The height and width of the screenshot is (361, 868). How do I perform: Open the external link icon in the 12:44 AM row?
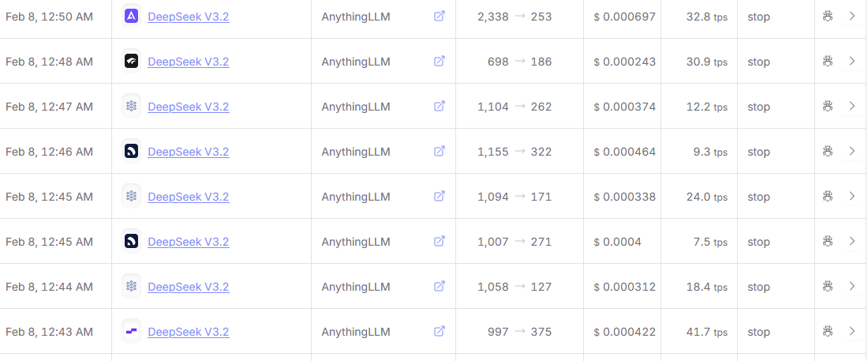[440, 286]
